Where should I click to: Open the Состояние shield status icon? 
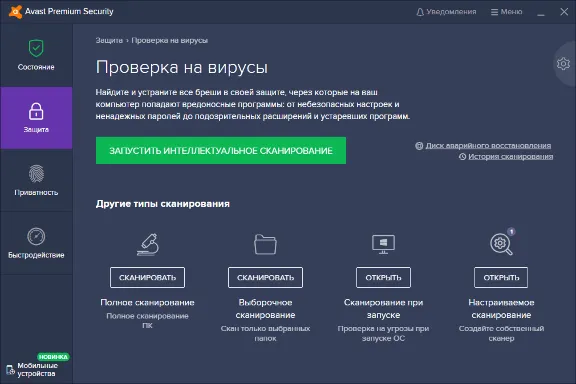(x=36, y=48)
